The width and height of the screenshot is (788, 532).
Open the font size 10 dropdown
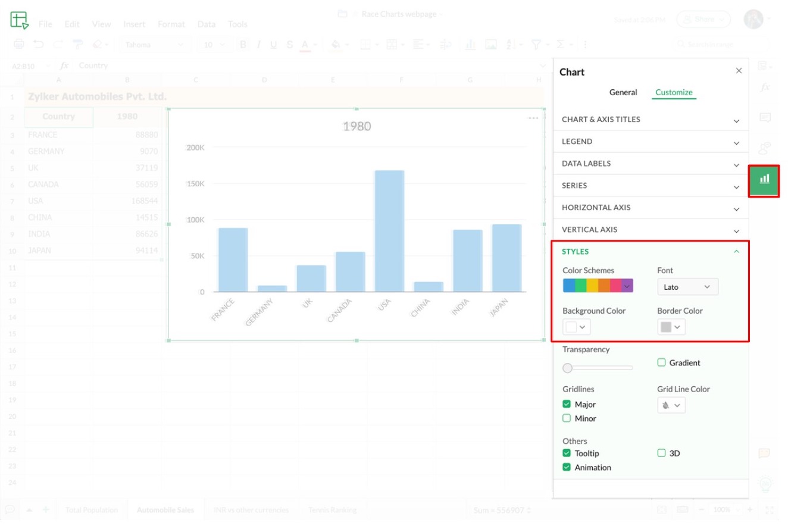(x=214, y=45)
